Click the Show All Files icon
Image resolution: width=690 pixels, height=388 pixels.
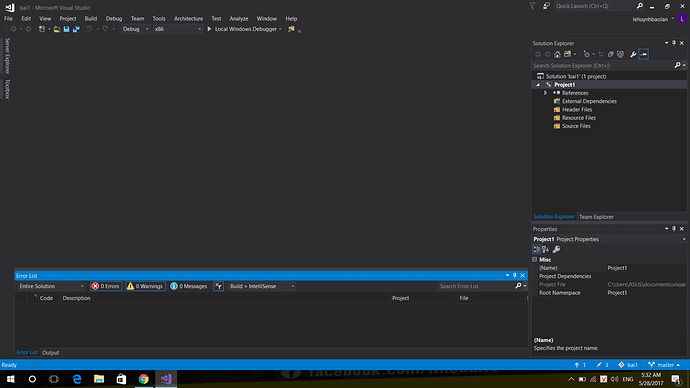pos(620,54)
